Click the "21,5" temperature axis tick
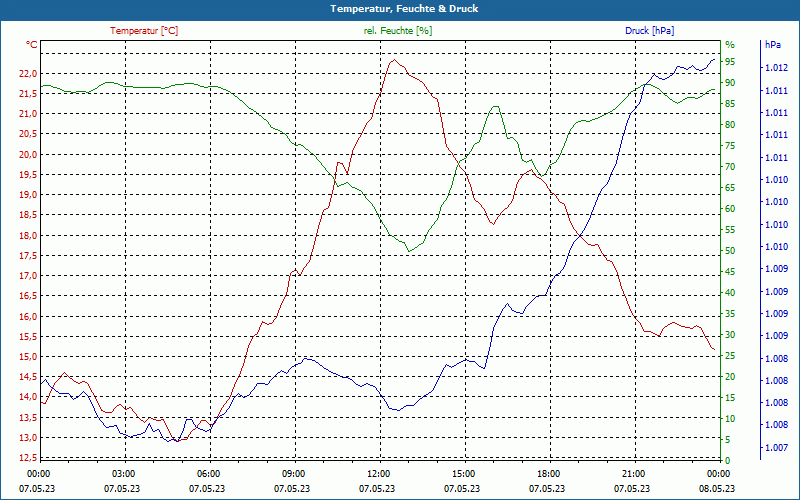This screenshot has height=500, width=800. pos(28,93)
